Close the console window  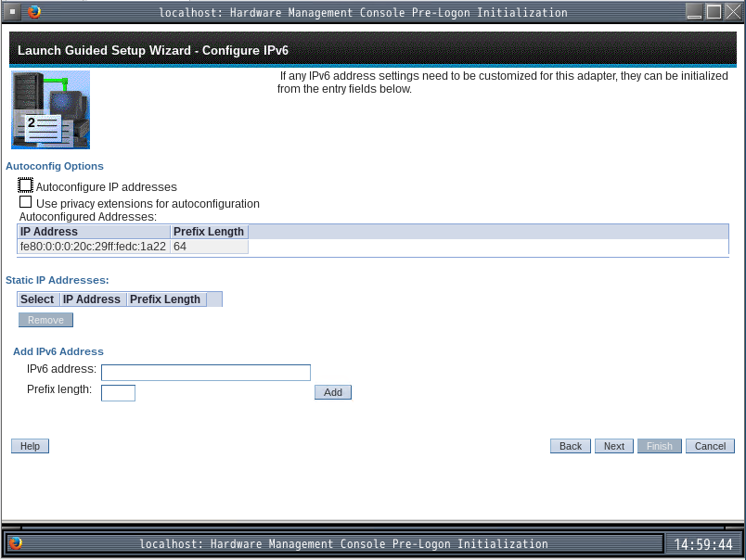733,12
